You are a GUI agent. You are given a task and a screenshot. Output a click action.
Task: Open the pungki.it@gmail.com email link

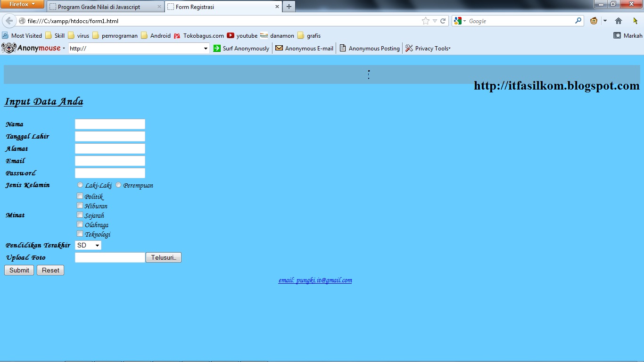315,280
